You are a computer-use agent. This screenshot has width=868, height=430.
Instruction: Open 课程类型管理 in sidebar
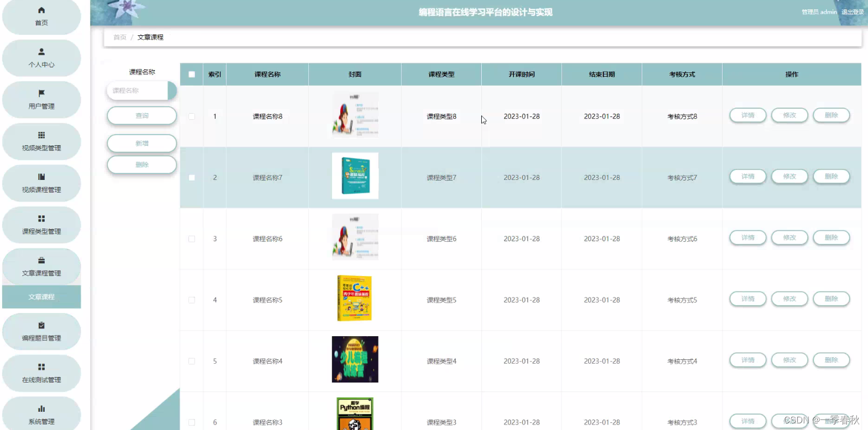coord(41,225)
